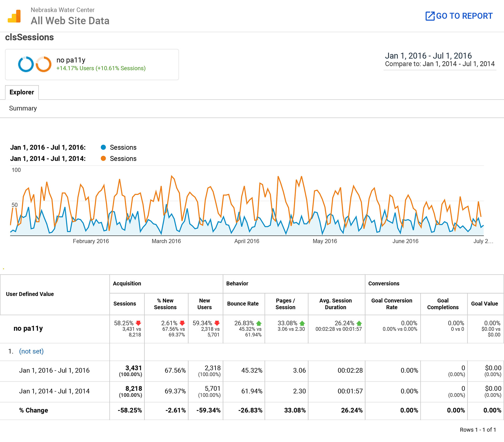The width and height of the screenshot is (504, 442).
Task: Click the orange Sessions legend dot
Action: coord(103,158)
